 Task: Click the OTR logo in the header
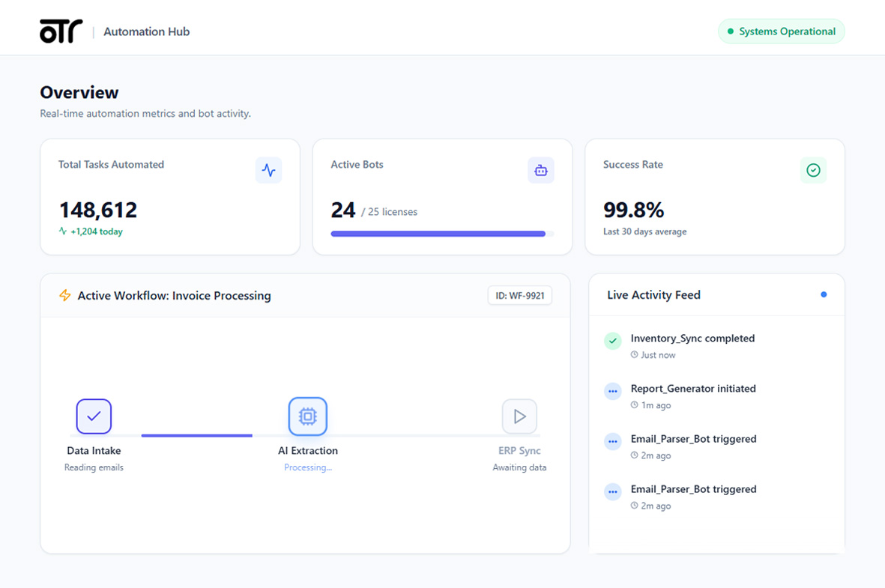pos(61,31)
